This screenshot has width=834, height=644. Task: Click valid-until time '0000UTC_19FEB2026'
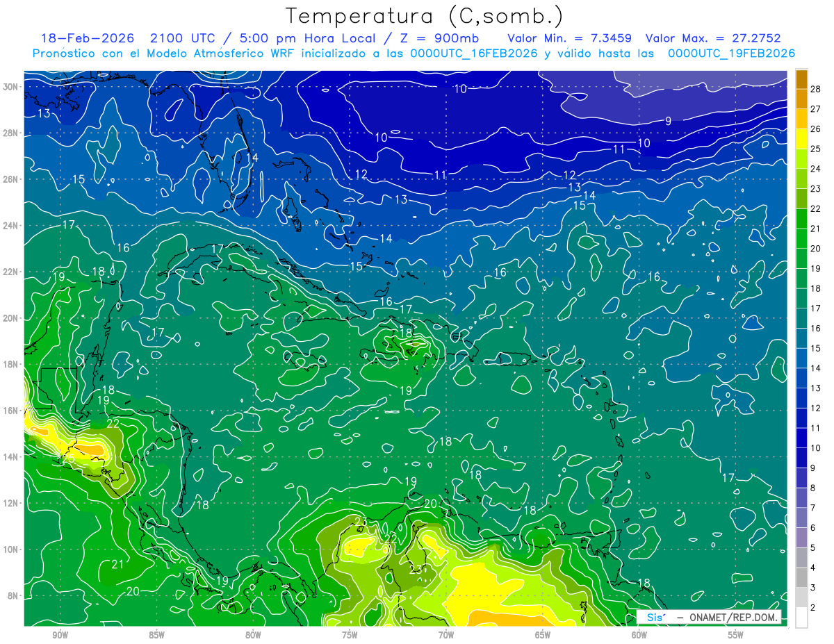pos(731,53)
